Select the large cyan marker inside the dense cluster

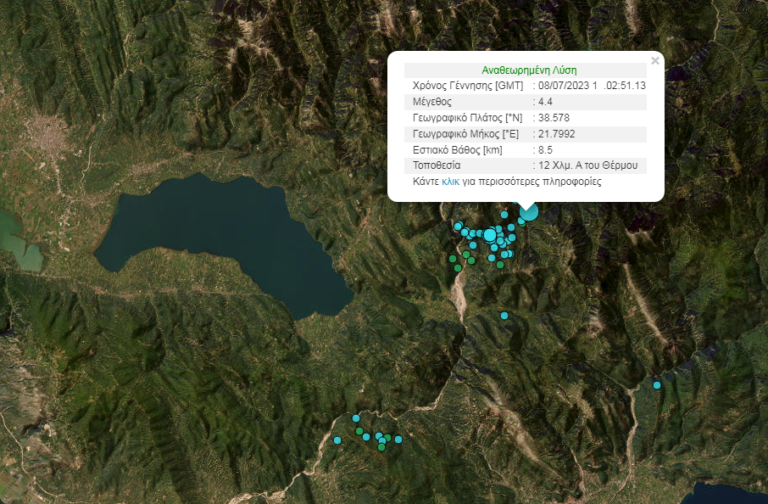489,236
